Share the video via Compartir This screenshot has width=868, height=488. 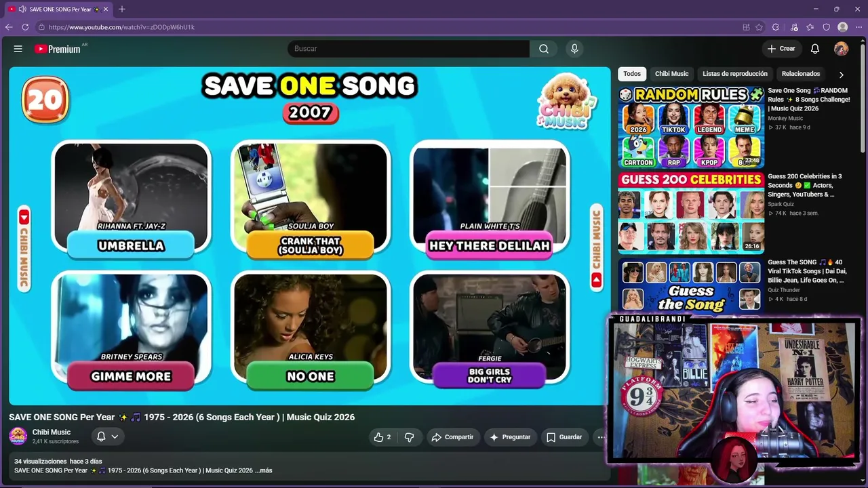tap(452, 437)
